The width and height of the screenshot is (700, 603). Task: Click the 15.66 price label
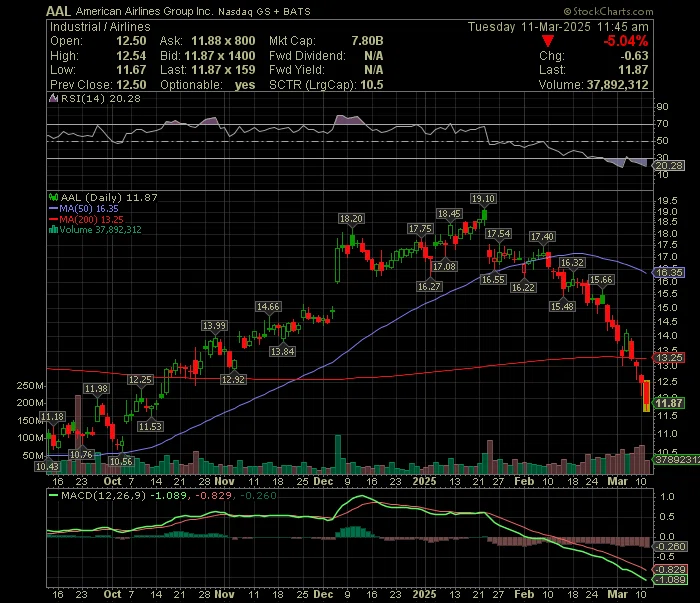point(601,280)
